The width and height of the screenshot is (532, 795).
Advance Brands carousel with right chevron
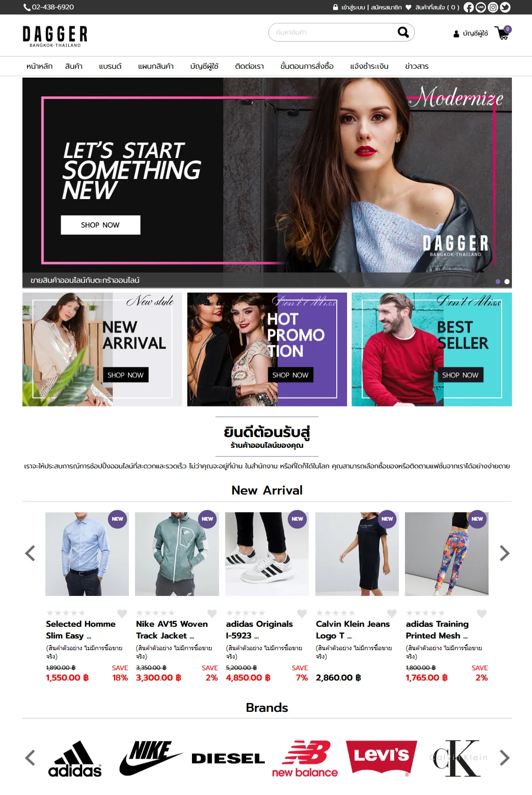pos(504,758)
